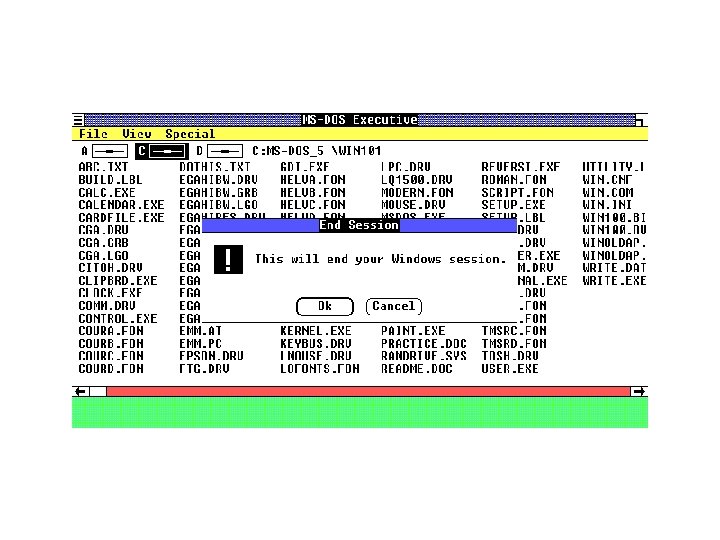
Task: Click the End Session dialog title bar
Action: click(360, 225)
